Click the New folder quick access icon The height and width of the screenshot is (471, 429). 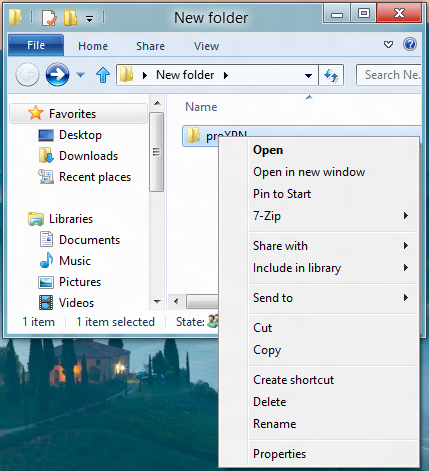(70, 17)
